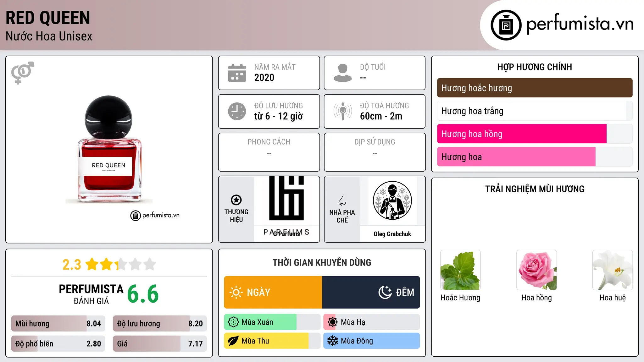Click the unisex gender symbol icon
This screenshot has height=362, width=644.
[22, 73]
